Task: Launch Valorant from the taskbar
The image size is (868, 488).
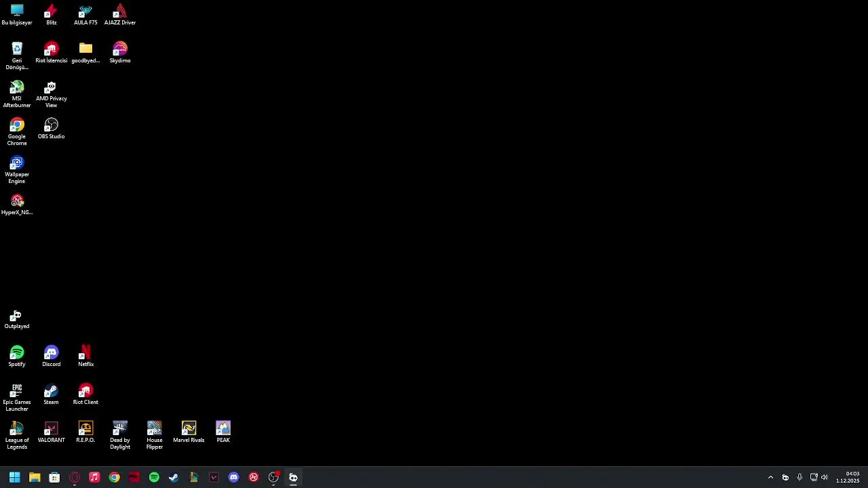Action: (x=214, y=477)
